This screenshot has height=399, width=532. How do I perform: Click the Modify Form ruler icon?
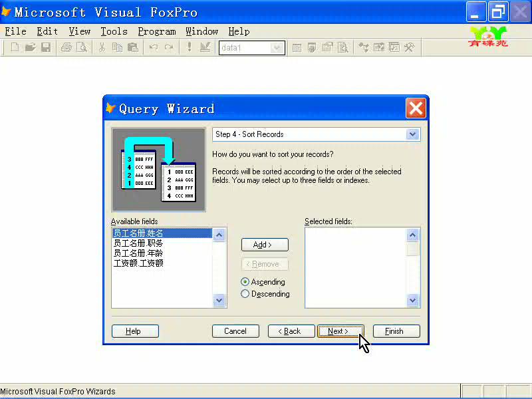[205, 47]
